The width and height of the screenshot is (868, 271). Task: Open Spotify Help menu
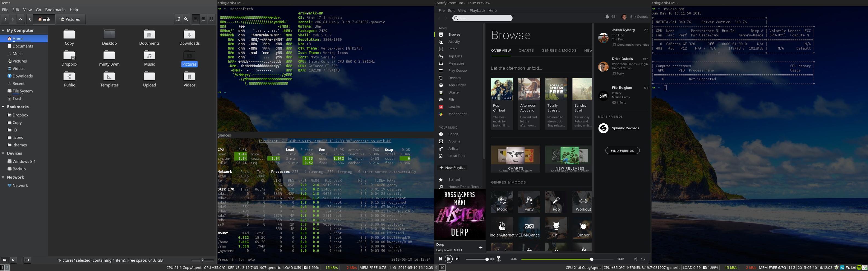(x=493, y=10)
